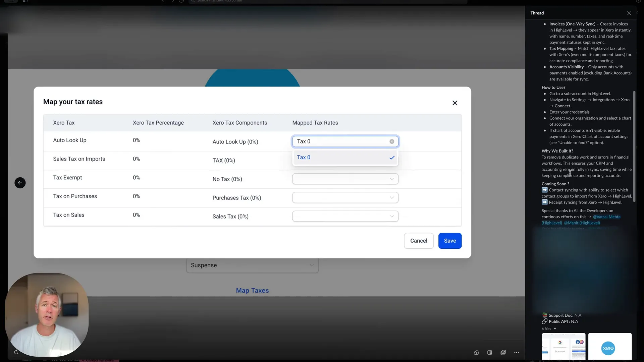Click the Why We Built It? heading
644x362 pixels.
tap(557, 151)
